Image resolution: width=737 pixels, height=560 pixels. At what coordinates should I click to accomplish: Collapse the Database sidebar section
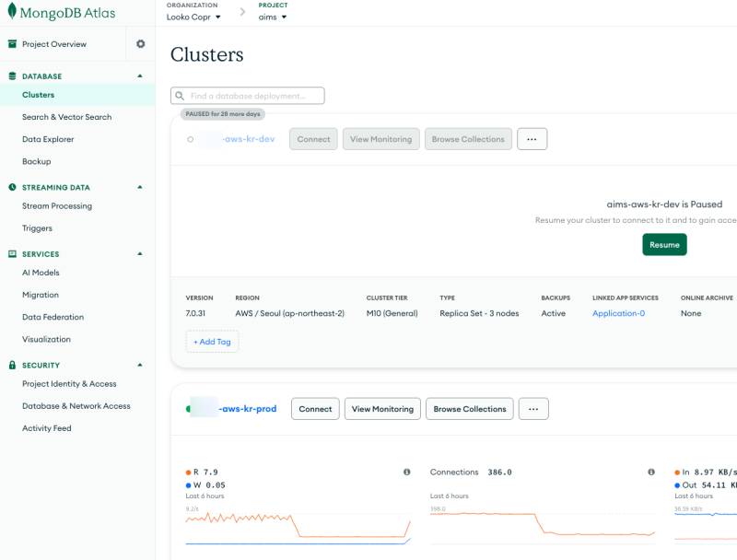click(x=140, y=76)
